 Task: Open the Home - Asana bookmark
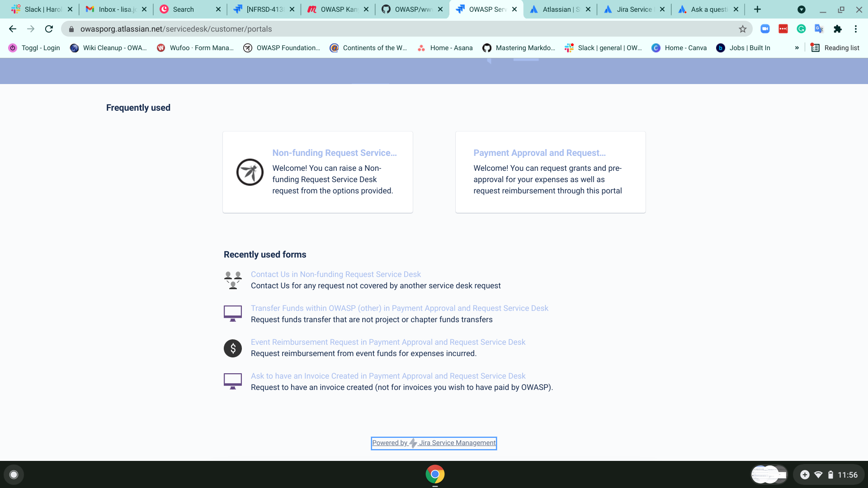[x=445, y=48]
